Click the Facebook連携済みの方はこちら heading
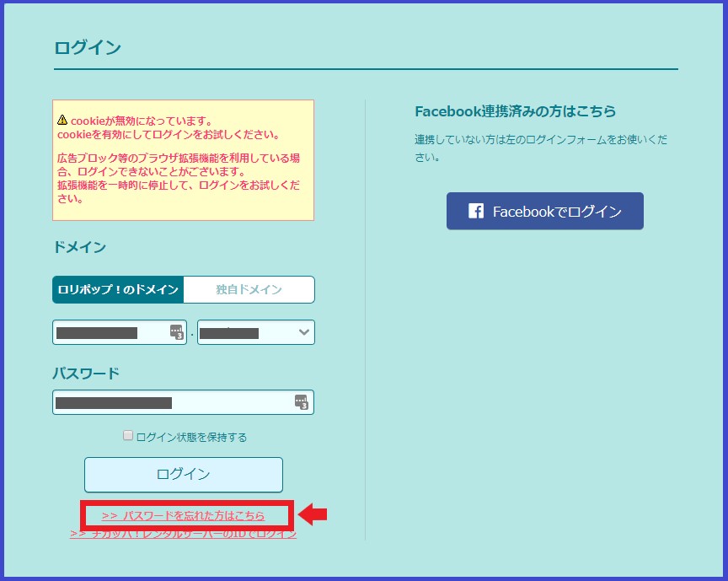 tap(516, 111)
